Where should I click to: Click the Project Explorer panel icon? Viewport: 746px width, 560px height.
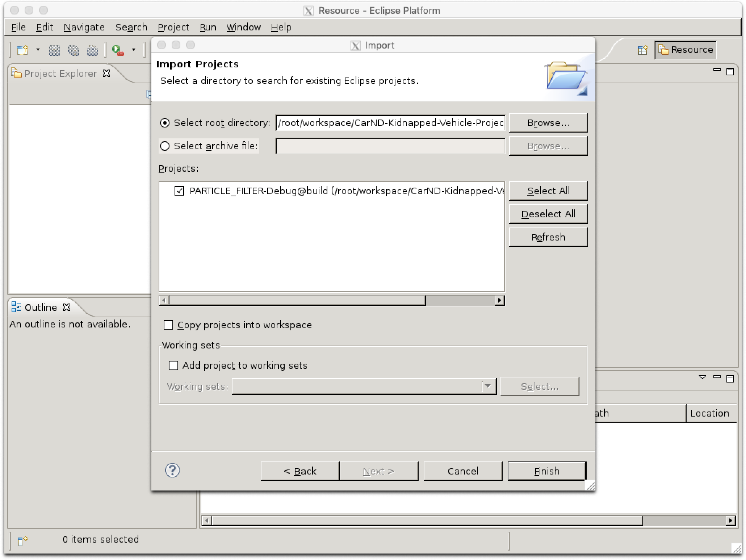(17, 73)
